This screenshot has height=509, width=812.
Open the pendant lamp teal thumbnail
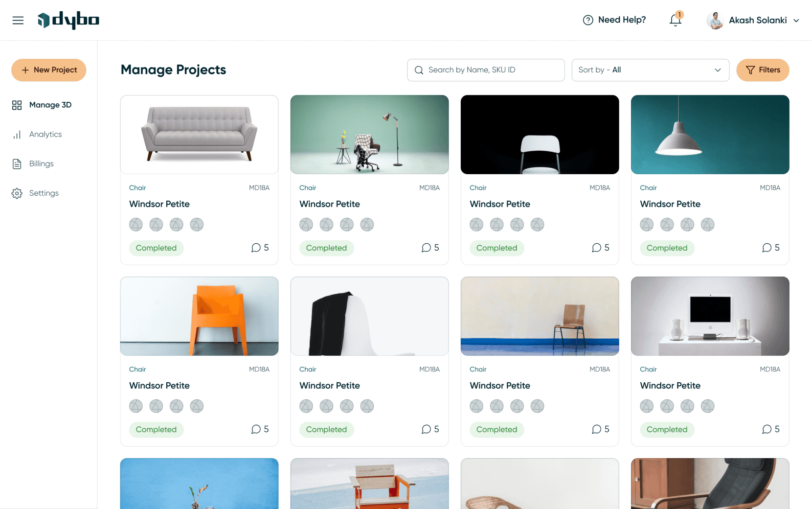point(710,135)
